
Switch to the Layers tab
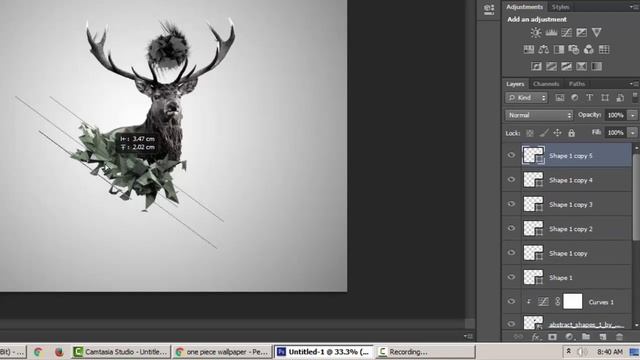515,84
